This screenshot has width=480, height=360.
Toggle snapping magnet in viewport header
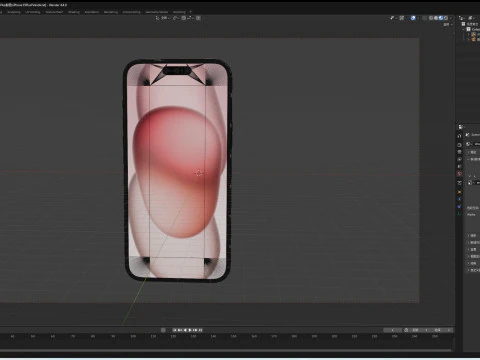click(184, 18)
